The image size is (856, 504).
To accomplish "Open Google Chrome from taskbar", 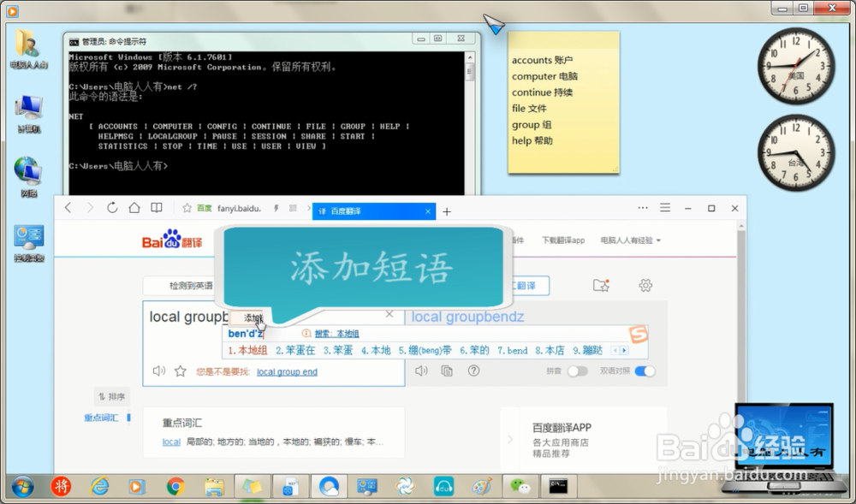I will click(175, 486).
